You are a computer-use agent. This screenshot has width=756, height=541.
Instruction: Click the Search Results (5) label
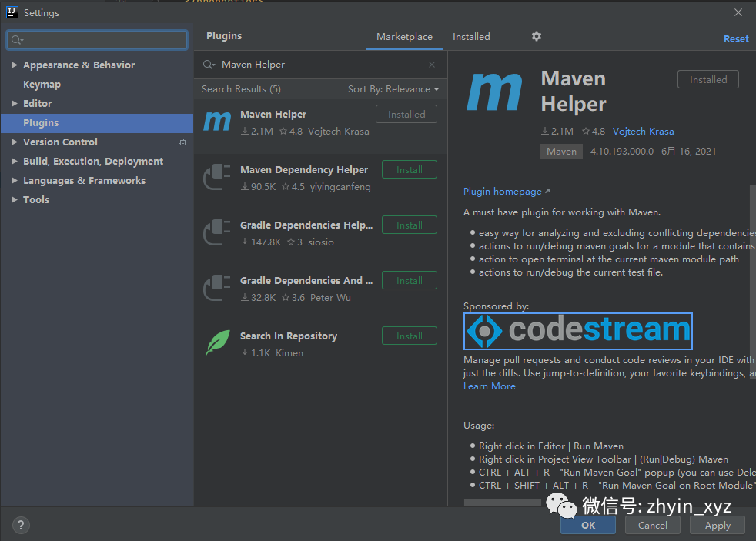(x=241, y=89)
